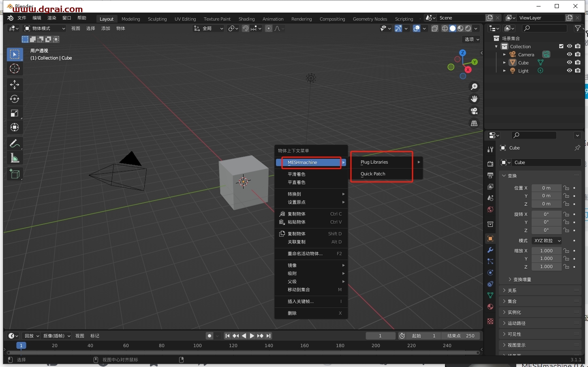Open the XYZ 欧拉 rotation mode dropdown
Image resolution: width=588 pixels, height=367 pixels.
[x=547, y=240]
